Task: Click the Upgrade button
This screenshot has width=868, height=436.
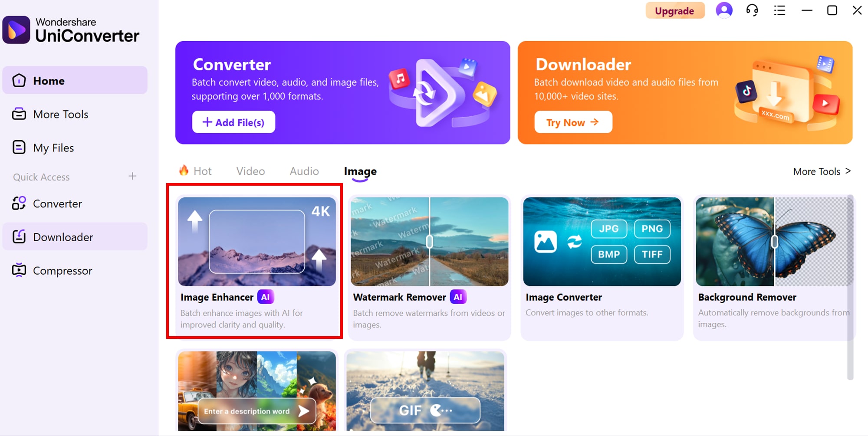Action: 674,10
